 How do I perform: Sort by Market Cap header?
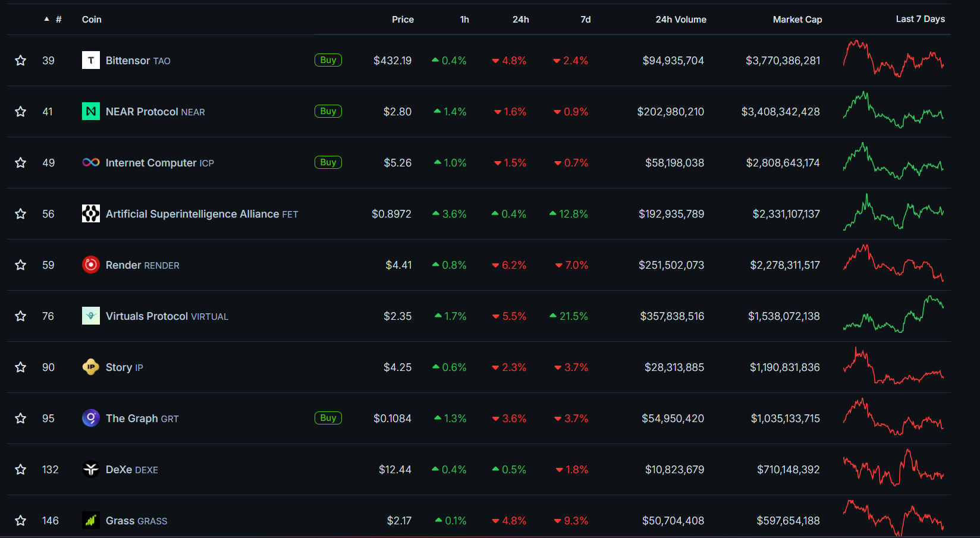coord(797,20)
